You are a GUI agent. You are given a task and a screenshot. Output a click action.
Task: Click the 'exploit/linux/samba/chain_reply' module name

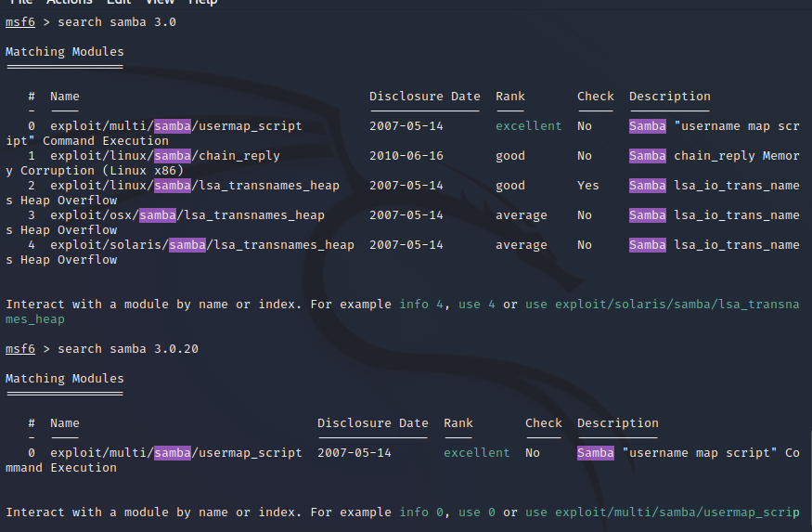pos(164,156)
